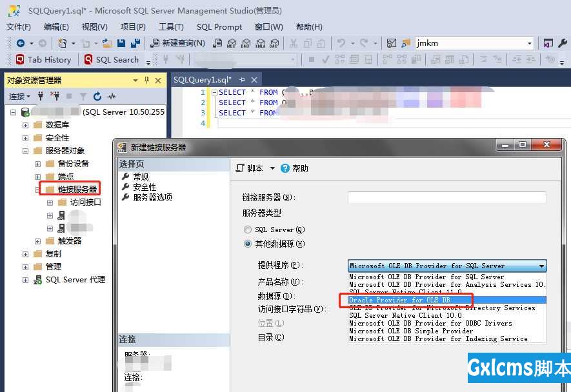This screenshot has width=571, height=392.
Task: Choose Oracle Provider for OLE DB
Action: pyautogui.click(x=447, y=300)
